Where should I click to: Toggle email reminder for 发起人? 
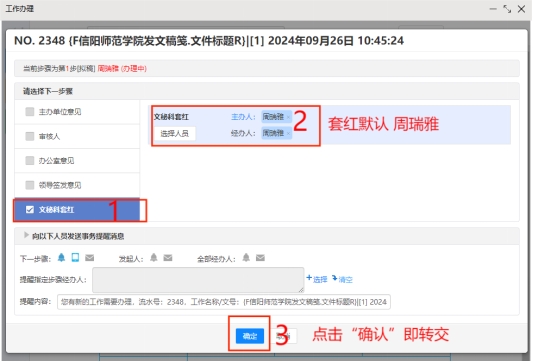(168, 258)
